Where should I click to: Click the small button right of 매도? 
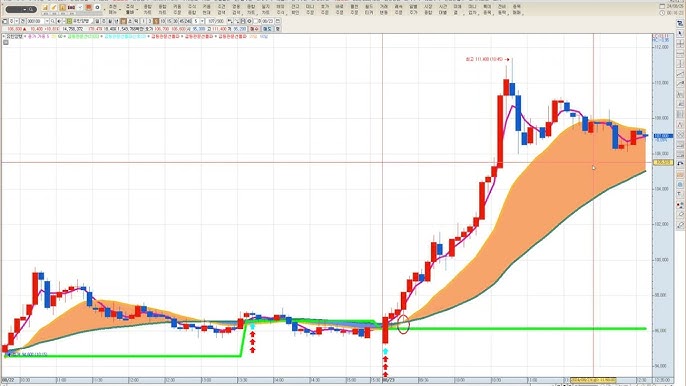[277, 29]
